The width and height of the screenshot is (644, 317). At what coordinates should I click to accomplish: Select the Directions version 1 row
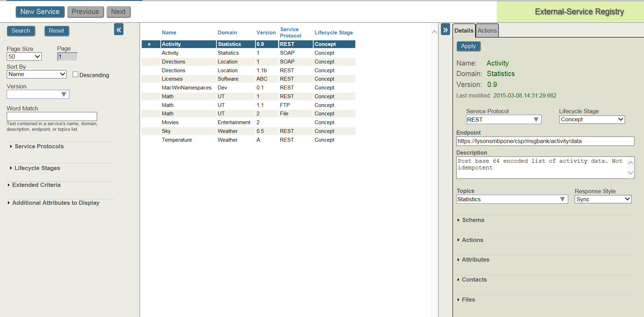(248, 62)
